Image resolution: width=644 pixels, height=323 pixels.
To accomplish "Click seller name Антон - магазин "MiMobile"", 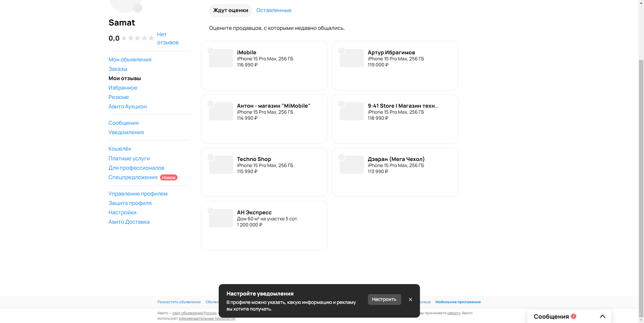I will [x=274, y=106].
